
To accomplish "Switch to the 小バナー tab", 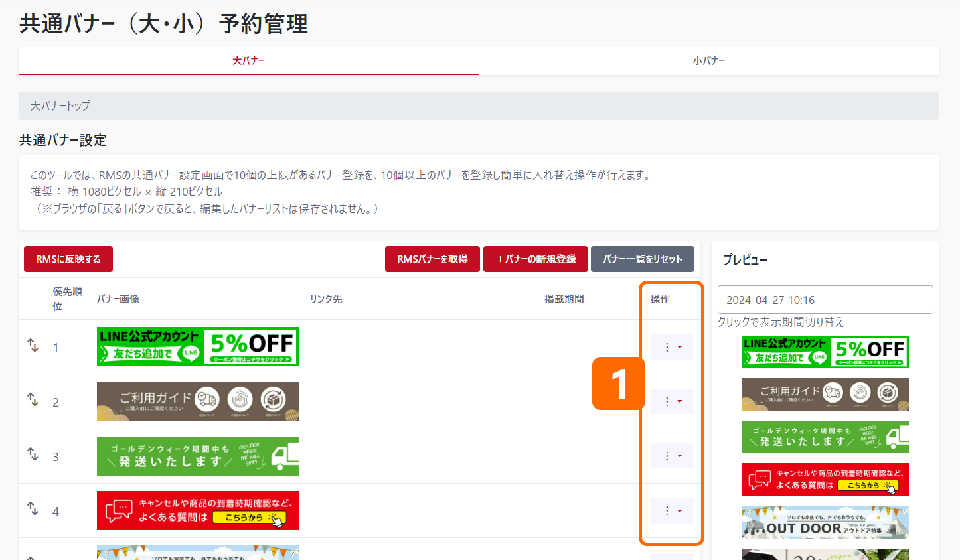I will [709, 60].
